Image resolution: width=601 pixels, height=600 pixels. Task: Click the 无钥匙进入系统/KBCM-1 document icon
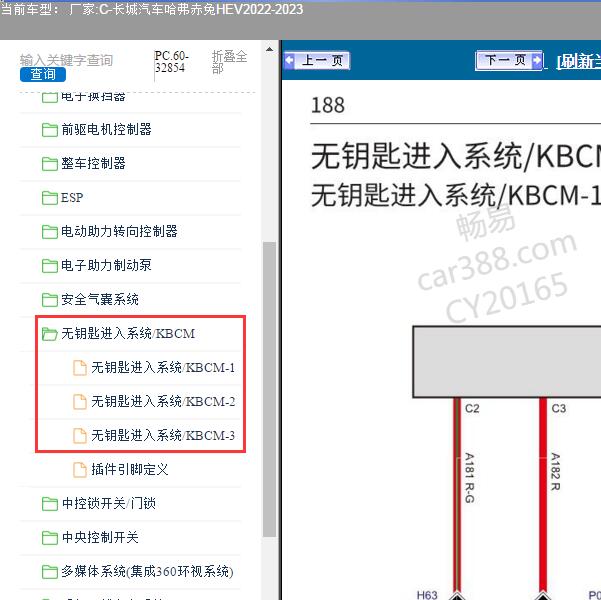click(80, 368)
